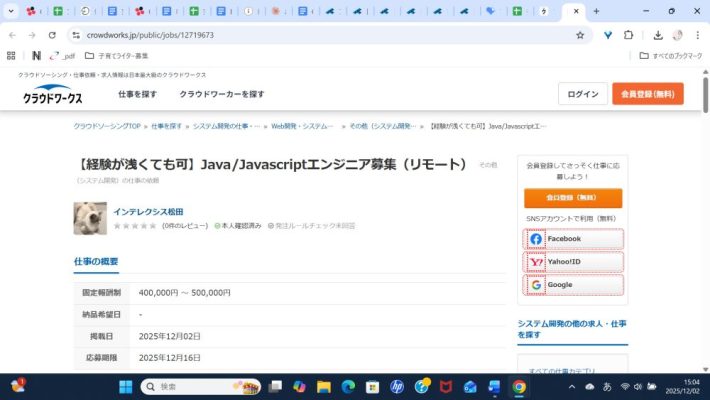Viewport: 710px width, 400px height.
Task: Open システム開発の他の求人・仕事を探す link
Action: [x=571, y=329]
